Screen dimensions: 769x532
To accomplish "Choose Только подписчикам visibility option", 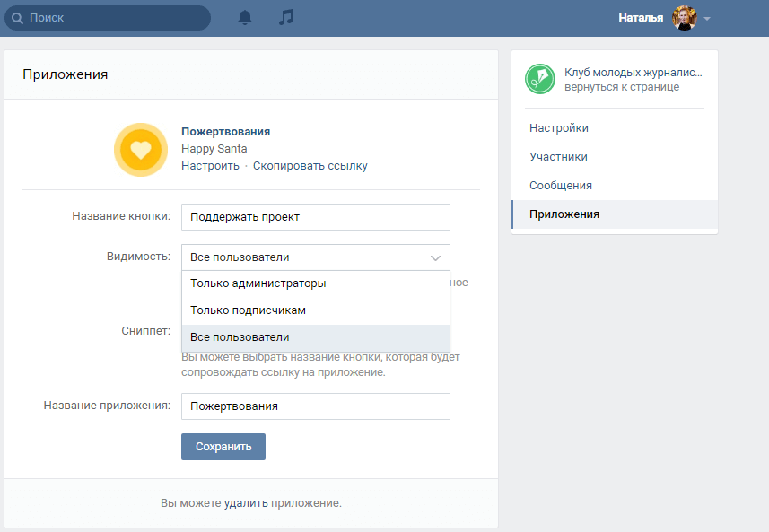I will click(249, 310).
